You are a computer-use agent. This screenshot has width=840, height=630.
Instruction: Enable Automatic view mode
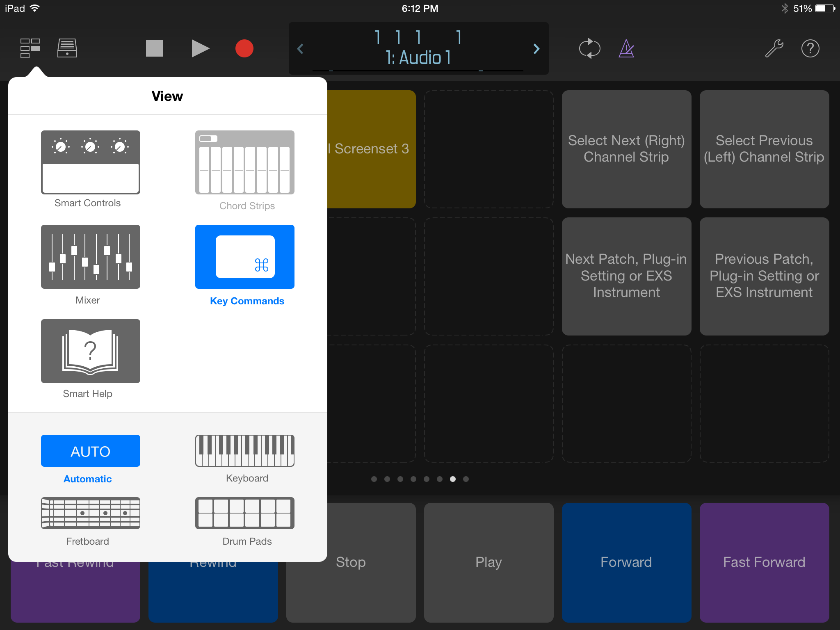[x=90, y=450]
